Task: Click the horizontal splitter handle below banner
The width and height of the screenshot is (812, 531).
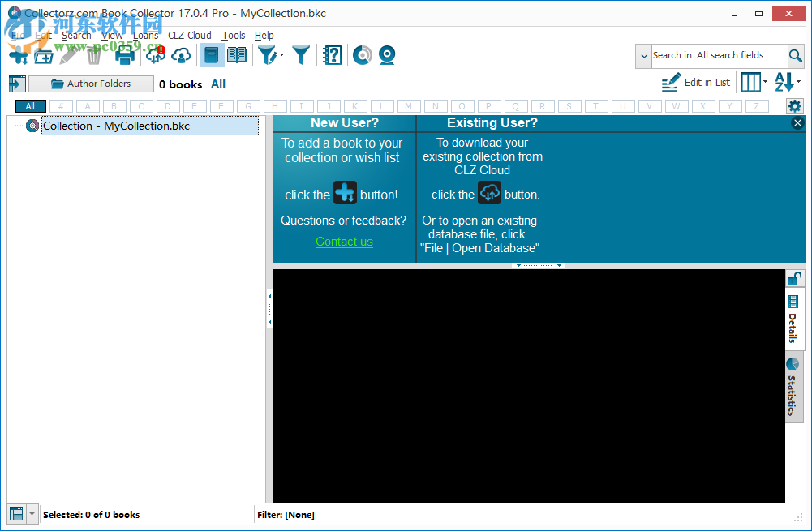Action: pos(539,265)
